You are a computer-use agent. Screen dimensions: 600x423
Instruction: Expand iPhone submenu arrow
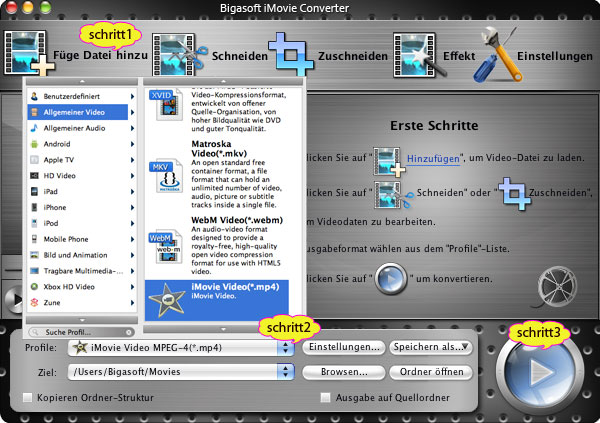(x=132, y=207)
